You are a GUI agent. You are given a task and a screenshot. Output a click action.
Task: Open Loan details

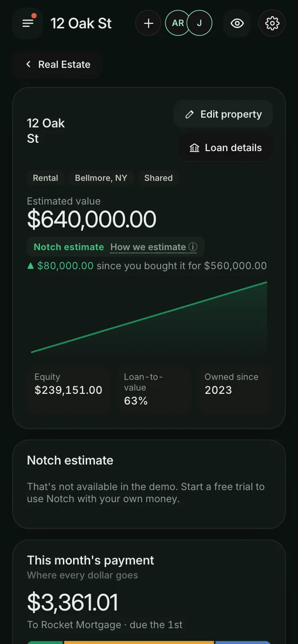pyautogui.click(x=226, y=148)
